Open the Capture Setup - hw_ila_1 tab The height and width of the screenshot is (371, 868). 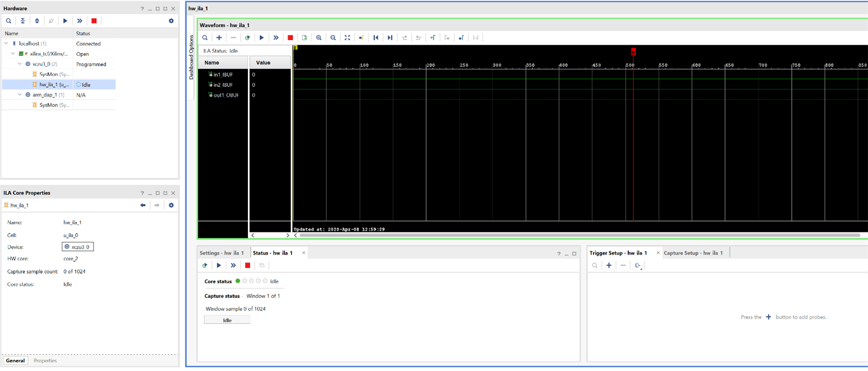click(x=693, y=253)
